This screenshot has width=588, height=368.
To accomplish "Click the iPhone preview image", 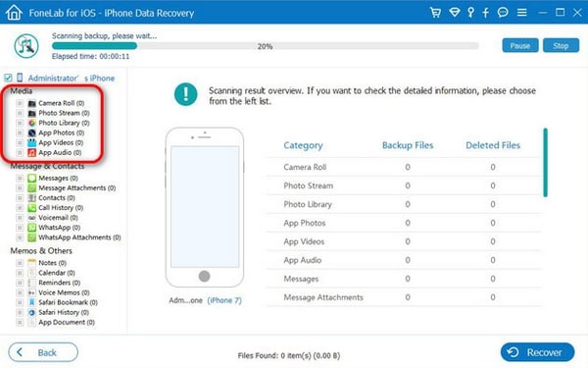I will point(205,207).
